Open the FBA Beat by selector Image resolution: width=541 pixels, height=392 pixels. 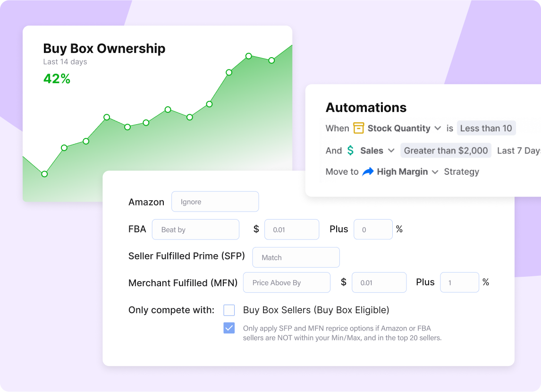click(x=195, y=230)
